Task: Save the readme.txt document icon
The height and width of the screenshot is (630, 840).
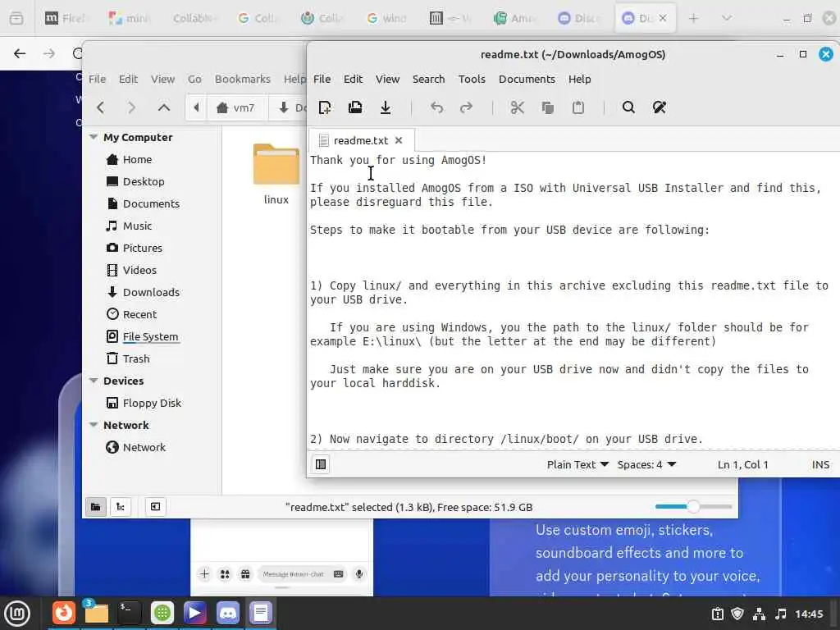Action: [x=386, y=107]
